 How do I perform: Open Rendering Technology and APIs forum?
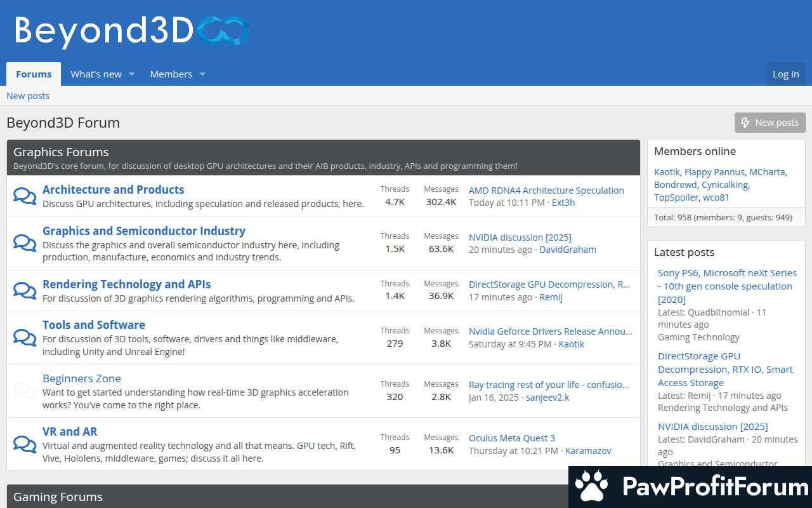pos(127,284)
